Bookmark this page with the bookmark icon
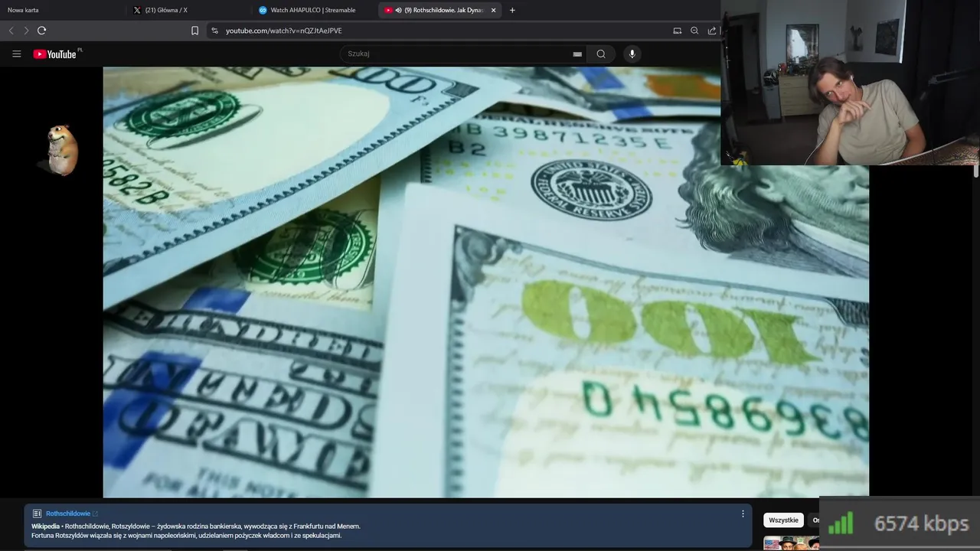Image resolution: width=980 pixels, height=551 pixels. (x=194, y=31)
